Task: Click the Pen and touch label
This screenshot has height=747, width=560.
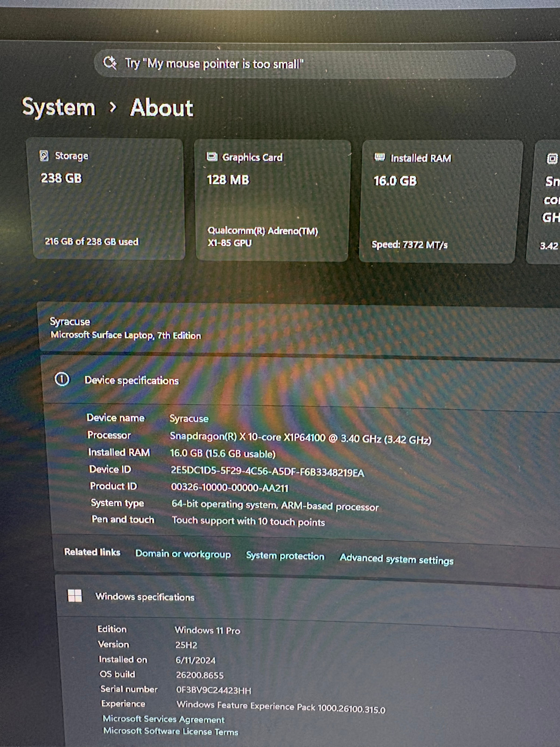Action: [123, 520]
